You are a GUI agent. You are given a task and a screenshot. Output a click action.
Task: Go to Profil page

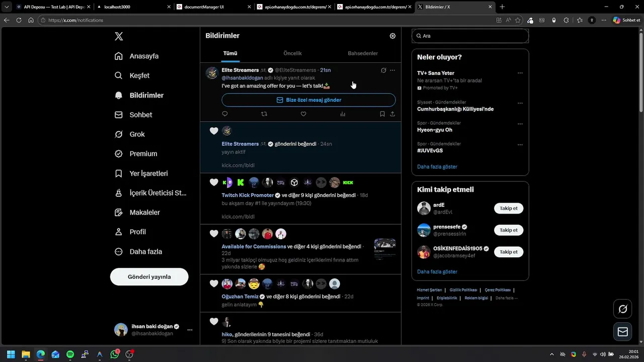tap(130, 232)
